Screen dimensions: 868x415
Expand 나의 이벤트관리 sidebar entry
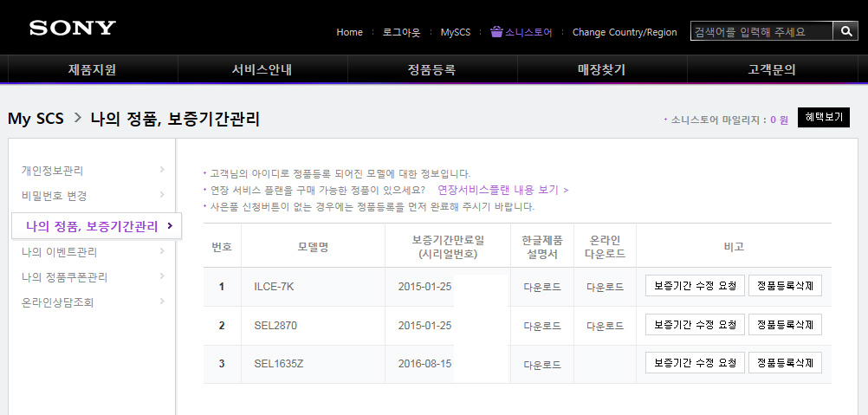[x=59, y=252]
